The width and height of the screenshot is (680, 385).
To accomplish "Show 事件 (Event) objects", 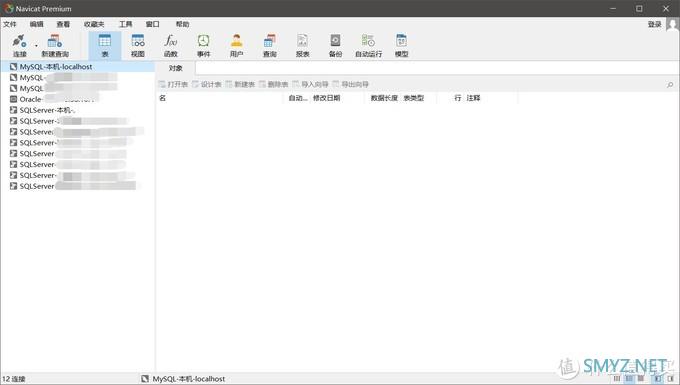I will (x=204, y=46).
